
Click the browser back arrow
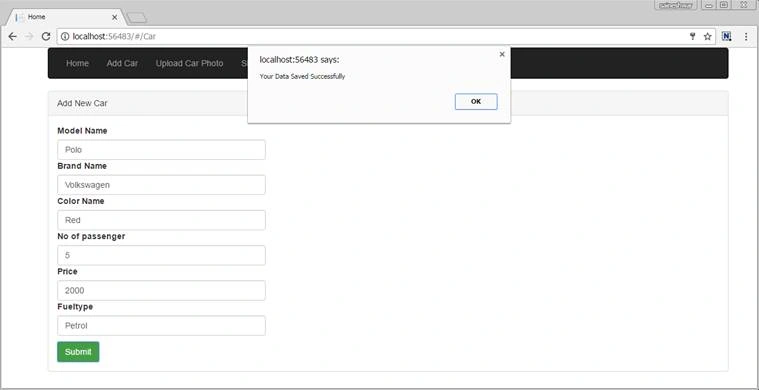point(13,36)
